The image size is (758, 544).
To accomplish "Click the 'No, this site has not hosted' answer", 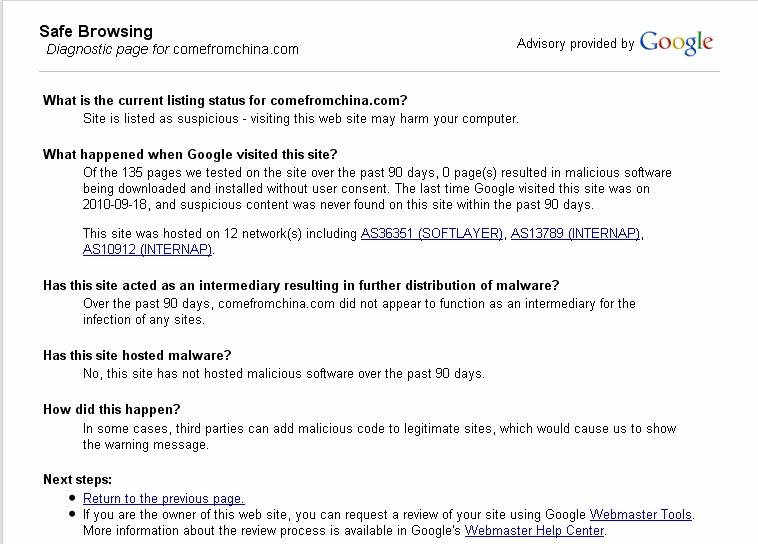I will 283,374.
